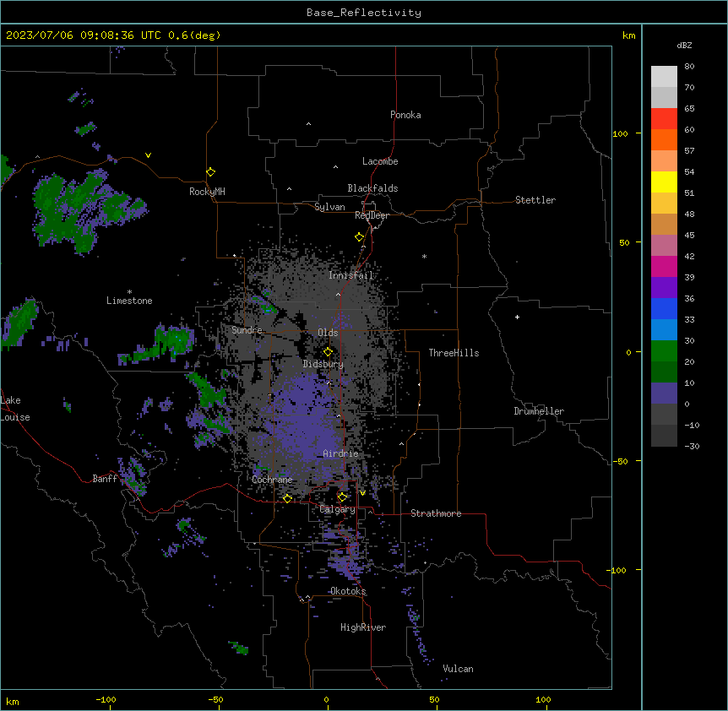Viewport: 728px width, 711px height.
Task: Click the Vulcan town label
Action: pyautogui.click(x=458, y=669)
